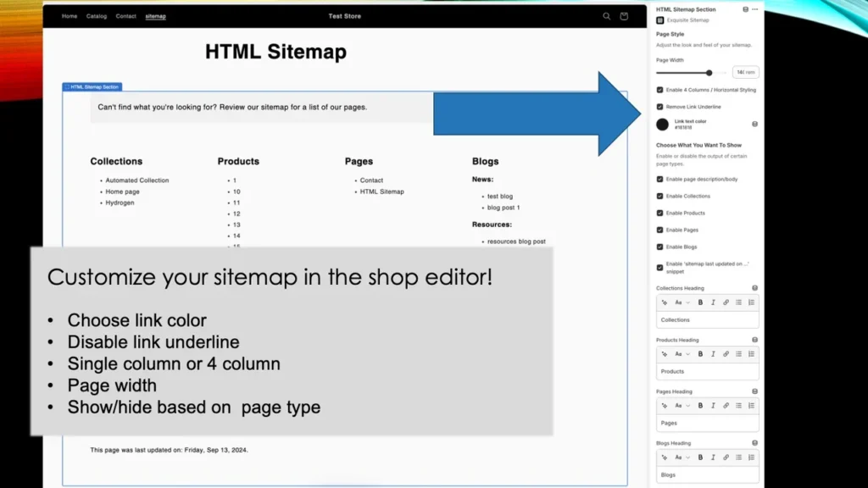Uncheck Remove Link Underline

[659, 107]
